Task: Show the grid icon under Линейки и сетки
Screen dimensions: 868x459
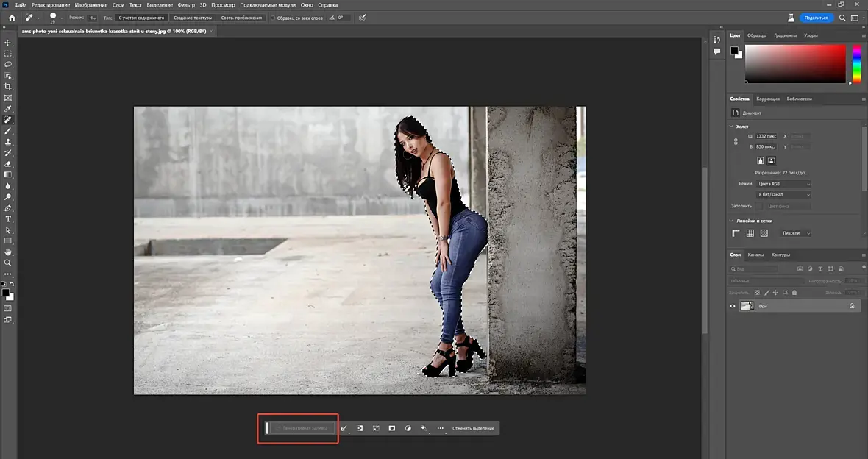Action: tap(750, 233)
